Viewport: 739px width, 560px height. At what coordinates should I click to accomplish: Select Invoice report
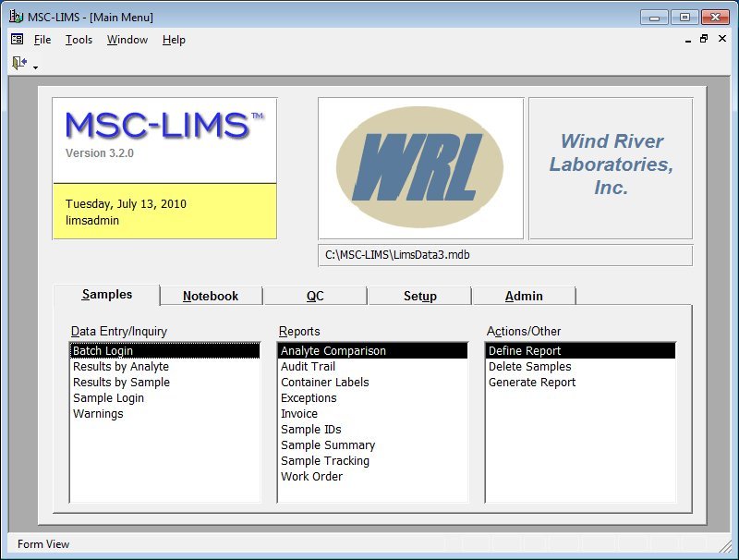373,413
